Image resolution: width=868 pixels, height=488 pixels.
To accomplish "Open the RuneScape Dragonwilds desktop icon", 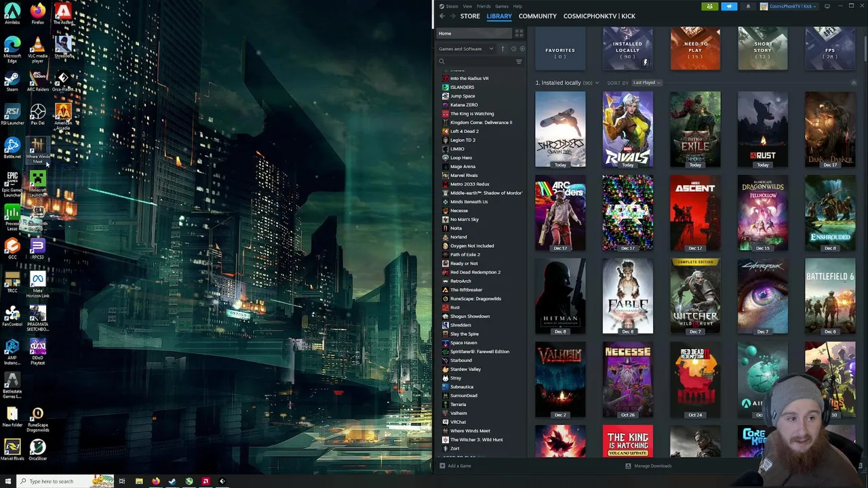I will tap(38, 419).
